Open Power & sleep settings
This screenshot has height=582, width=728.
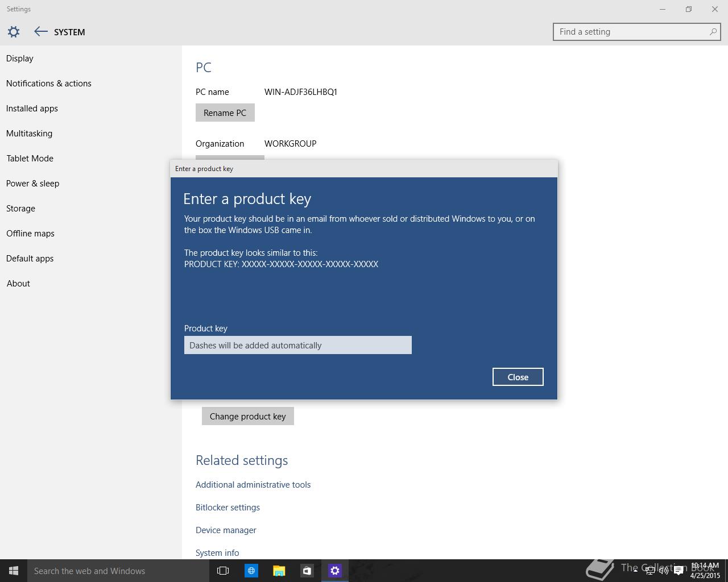coord(91,184)
